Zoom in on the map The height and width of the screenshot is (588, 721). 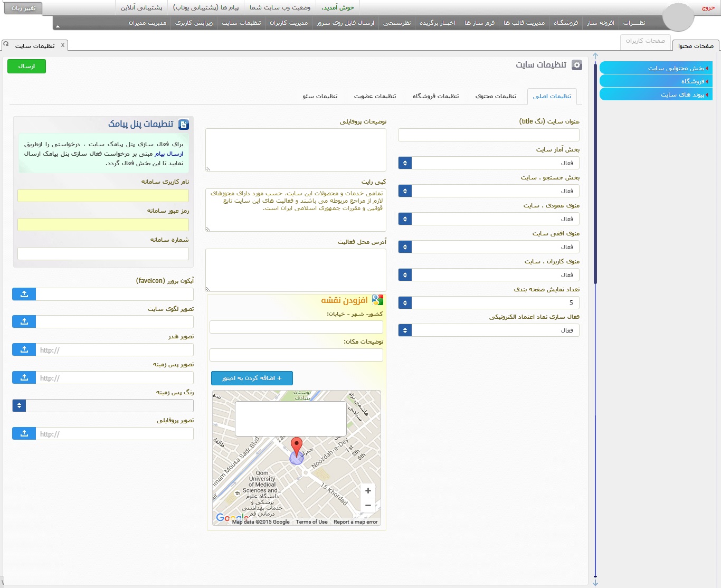(368, 491)
